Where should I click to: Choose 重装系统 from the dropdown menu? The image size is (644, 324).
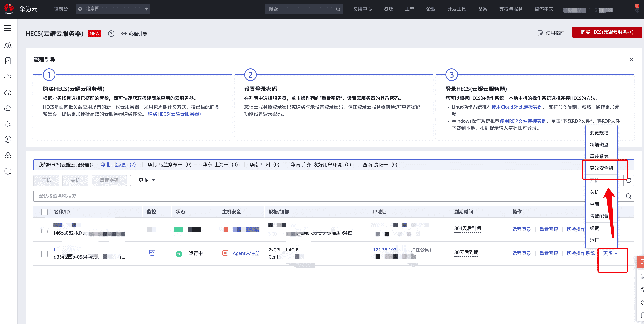[x=599, y=156]
